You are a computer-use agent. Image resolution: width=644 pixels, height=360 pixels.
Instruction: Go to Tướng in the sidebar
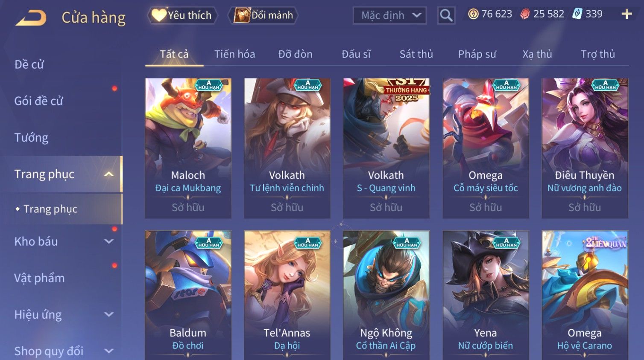(x=31, y=138)
